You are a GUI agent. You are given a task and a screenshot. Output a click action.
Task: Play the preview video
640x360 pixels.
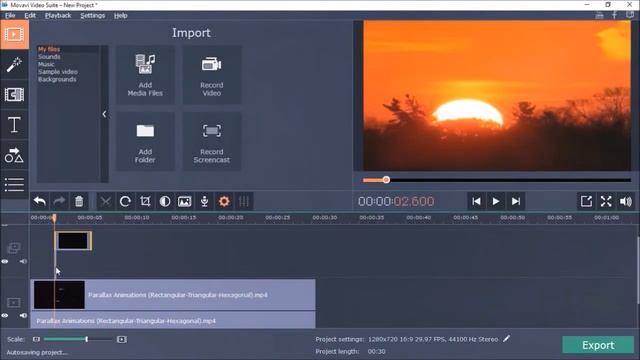tap(496, 201)
